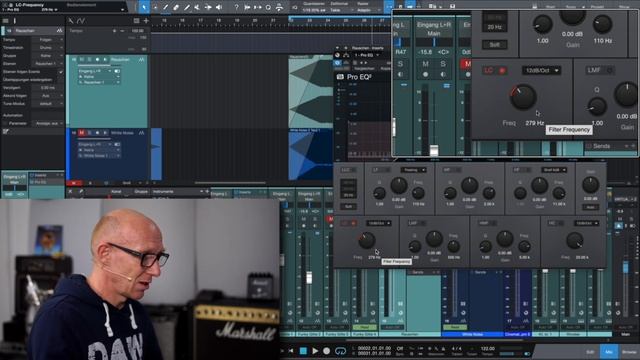Toggle 'Stimmen folgen Events' checkbox in inspector
Viewport: 640px width, 360px height.
click(x=61, y=71)
